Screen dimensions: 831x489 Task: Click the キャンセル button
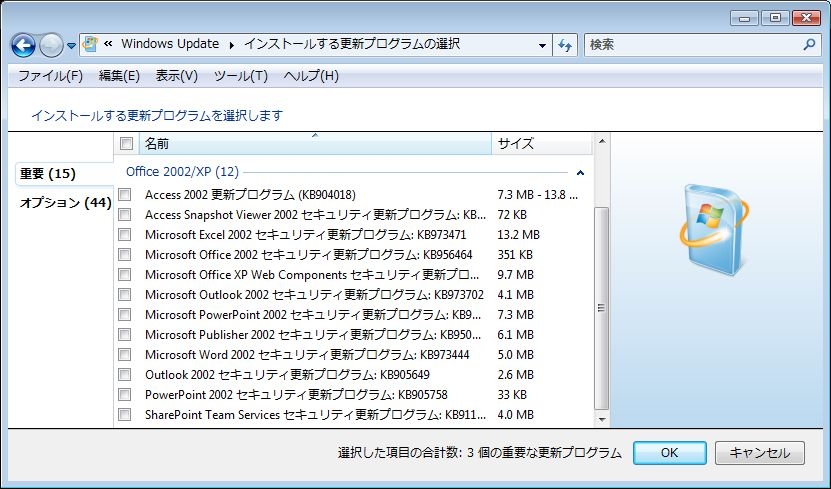click(x=759, y=452)
